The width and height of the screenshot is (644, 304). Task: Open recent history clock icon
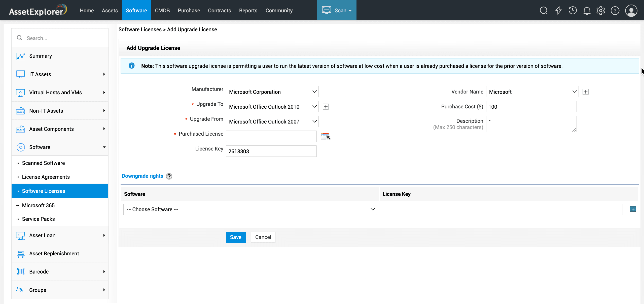(573, 11)
